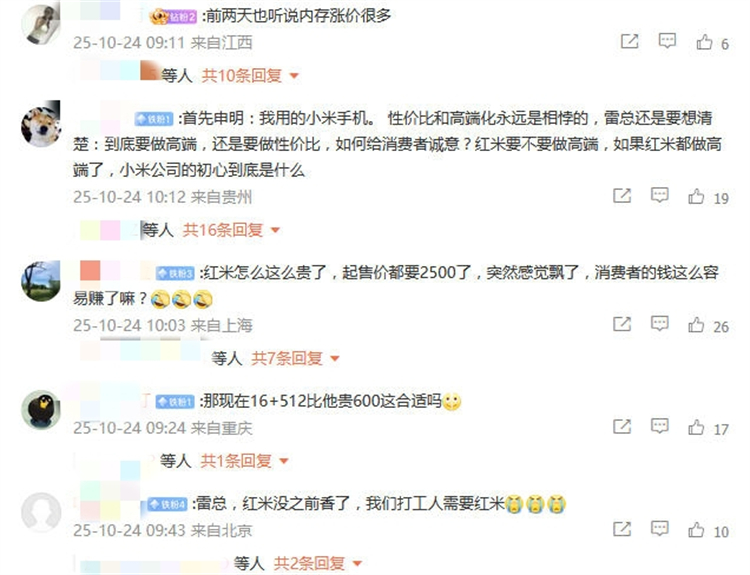Image resolution: width=750 pixels, height=575 pixels.
Task: Reply to the Chongqing comment about 16+512
Action: pos(660,425)
